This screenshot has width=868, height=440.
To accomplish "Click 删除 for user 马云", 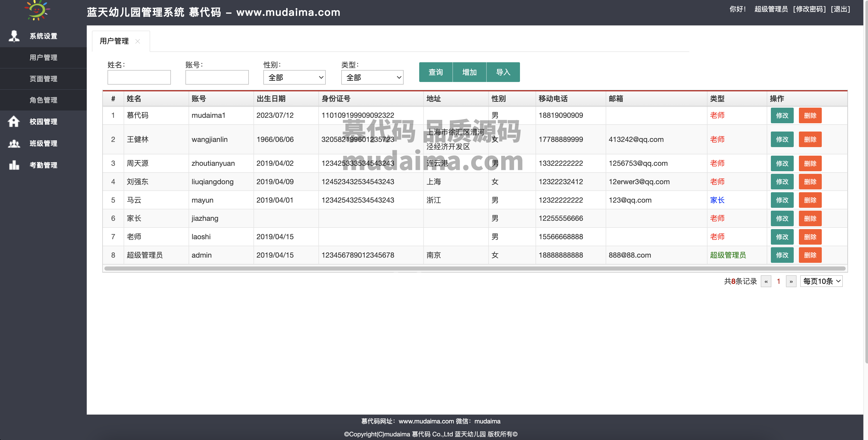I will 810,200.
